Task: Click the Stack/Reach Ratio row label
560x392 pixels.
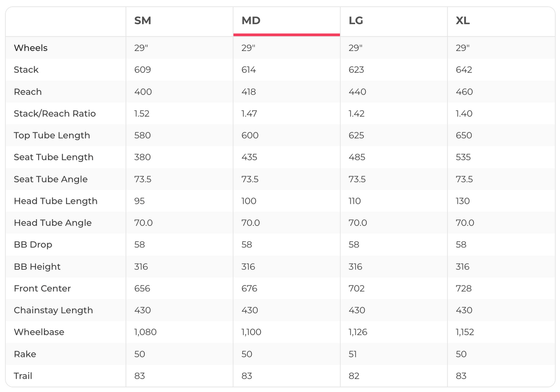Action: pos(55,113)
